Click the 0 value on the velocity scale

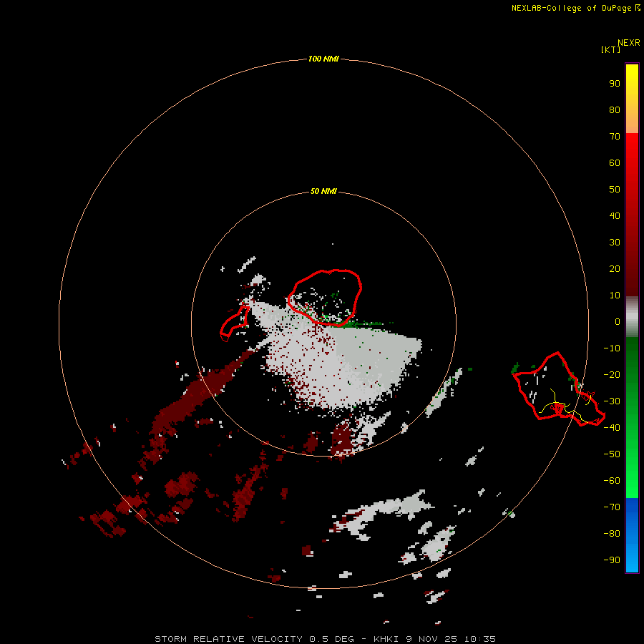tap(618, 321)
